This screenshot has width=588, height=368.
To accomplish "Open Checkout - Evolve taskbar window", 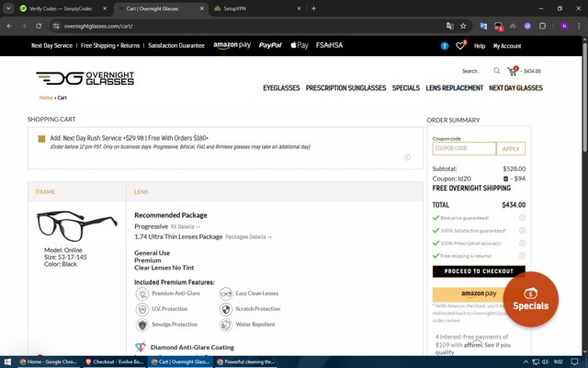I will (114, 362).
